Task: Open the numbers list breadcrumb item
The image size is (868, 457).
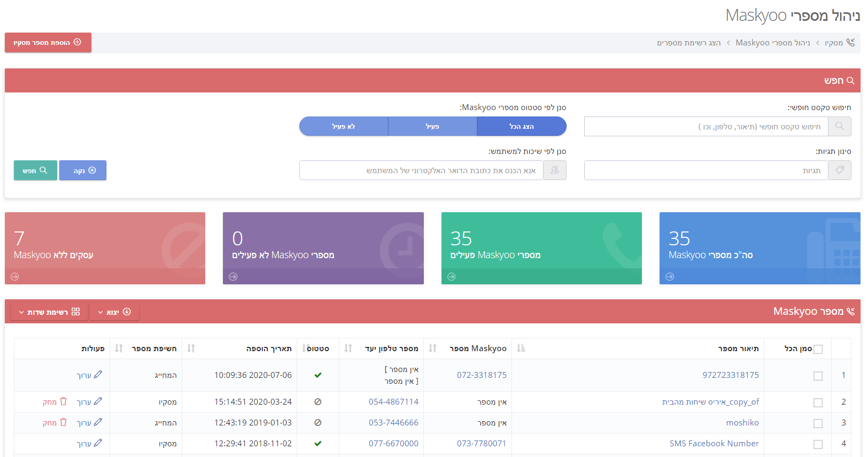Action: click(x=689, y=43)
